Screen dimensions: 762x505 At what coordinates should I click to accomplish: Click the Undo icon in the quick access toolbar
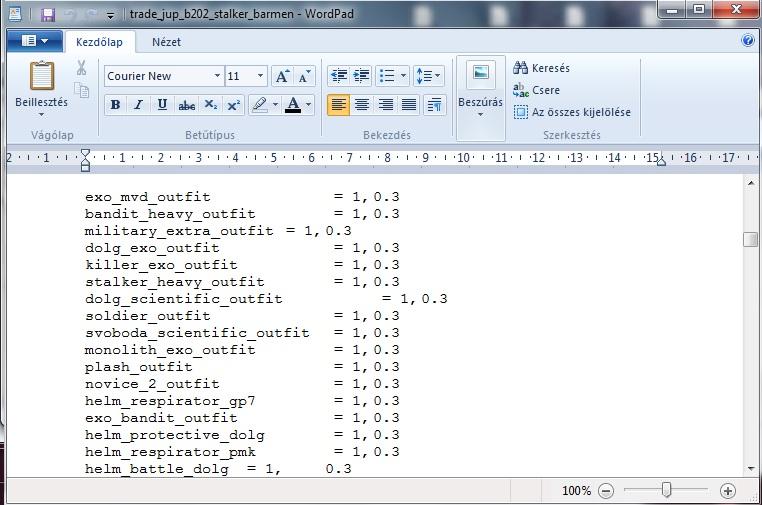click(x=70, y=15)
